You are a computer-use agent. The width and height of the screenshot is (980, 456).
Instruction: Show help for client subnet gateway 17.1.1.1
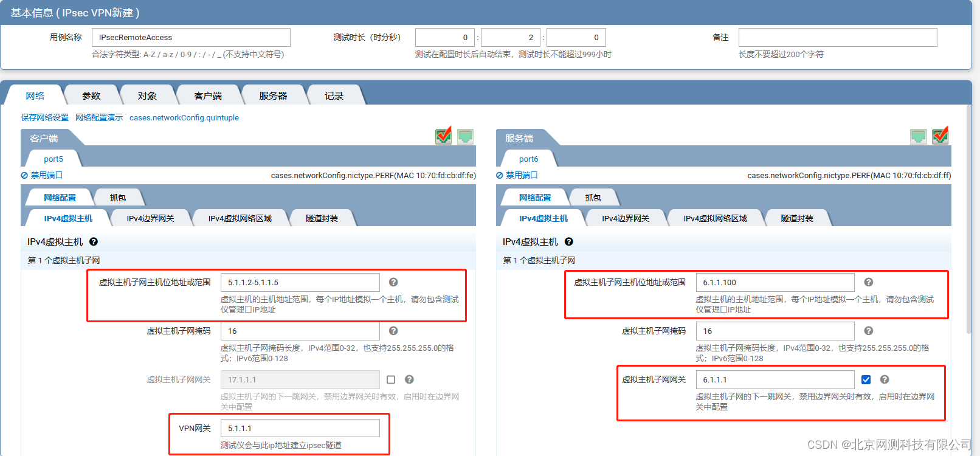click(409, 379)
